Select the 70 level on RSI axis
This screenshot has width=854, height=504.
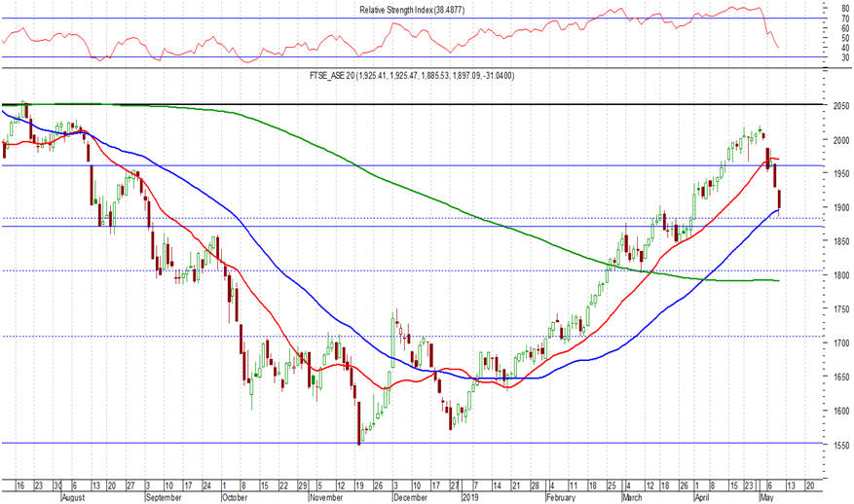click(845, 18)
